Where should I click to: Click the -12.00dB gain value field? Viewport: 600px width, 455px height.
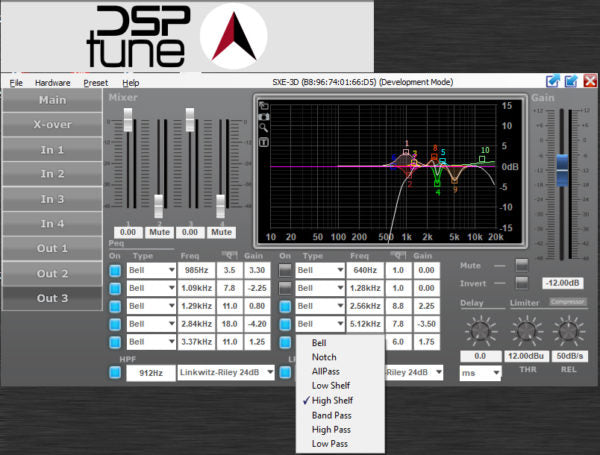coord(562,283)
